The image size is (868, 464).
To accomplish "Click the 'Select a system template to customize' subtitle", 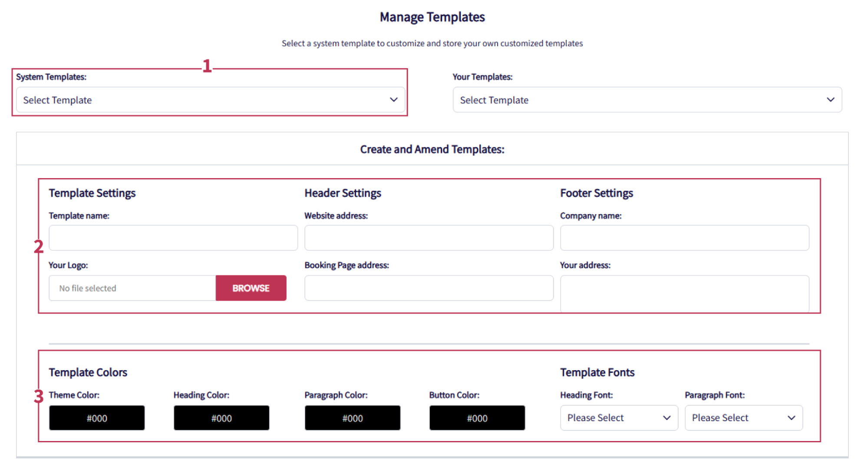I will point(432,43).
